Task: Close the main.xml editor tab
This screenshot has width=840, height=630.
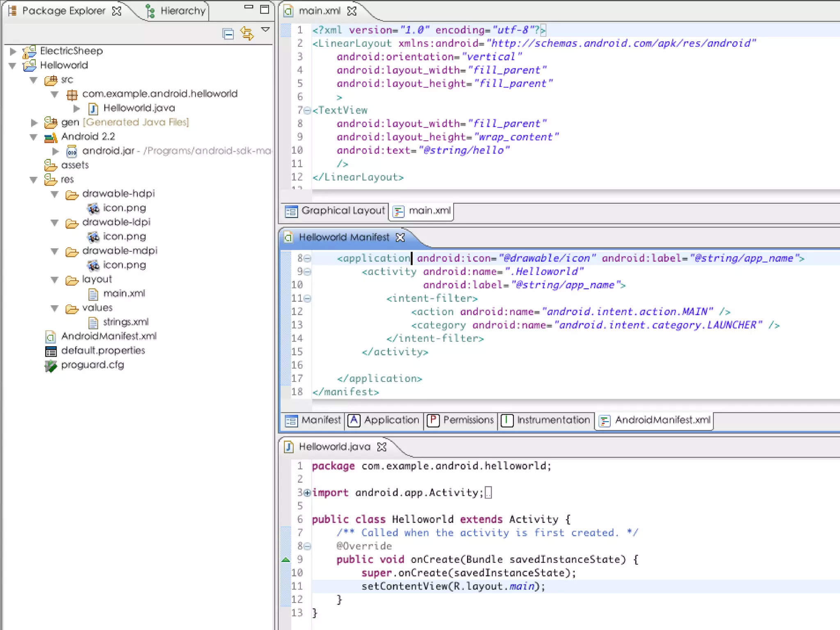Action: coord(352,11)
